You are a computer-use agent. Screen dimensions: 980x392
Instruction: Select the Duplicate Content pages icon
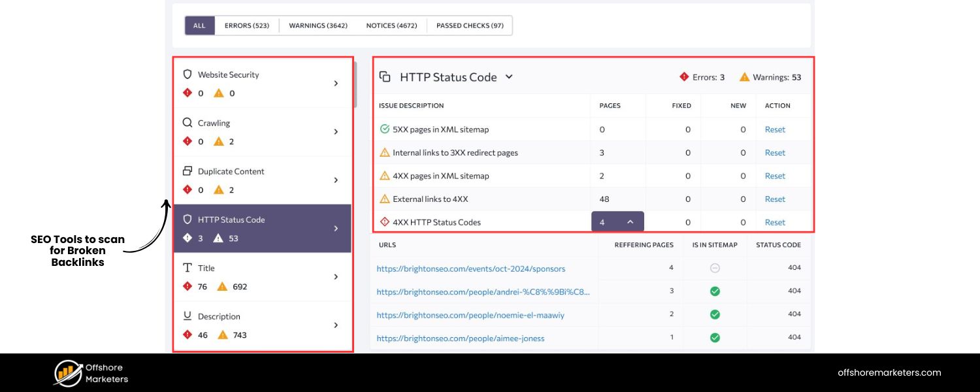click(x=187, y=171)
